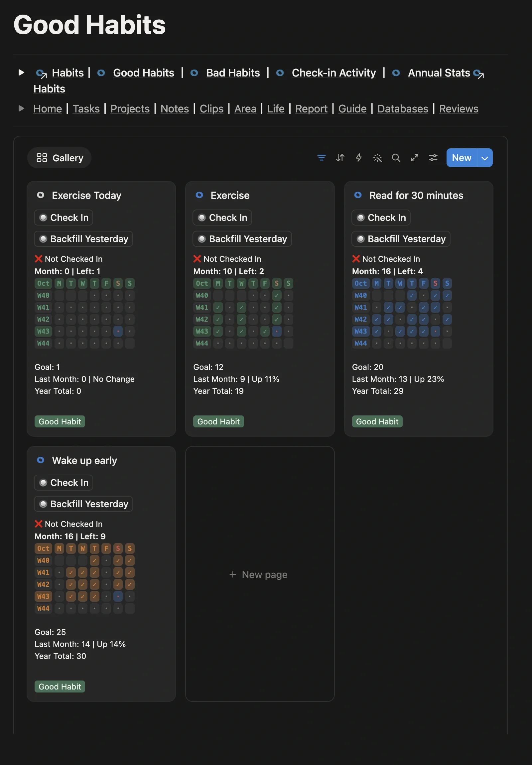Open the Check-in Activity link
Screen dimensions: 532x765
click(333, 73)
